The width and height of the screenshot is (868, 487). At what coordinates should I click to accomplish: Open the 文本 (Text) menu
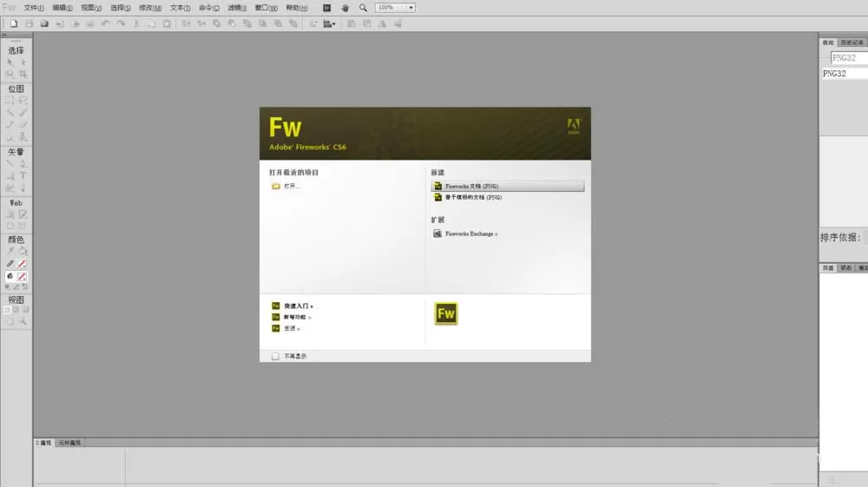(180, 8)
